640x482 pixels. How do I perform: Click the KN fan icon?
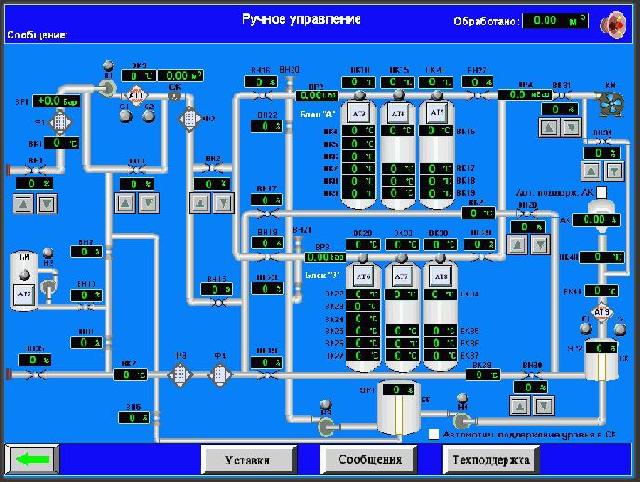pos(607,102)
